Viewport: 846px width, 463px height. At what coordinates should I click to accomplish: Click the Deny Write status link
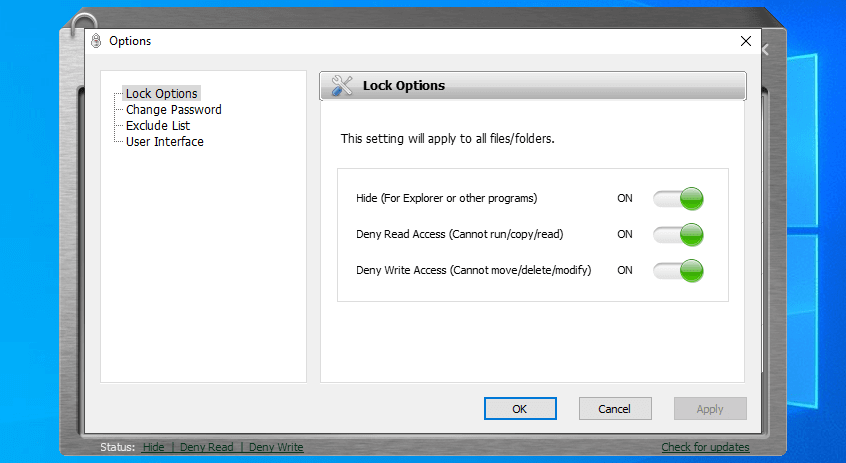pyautogui.click(x=276, y=447)
